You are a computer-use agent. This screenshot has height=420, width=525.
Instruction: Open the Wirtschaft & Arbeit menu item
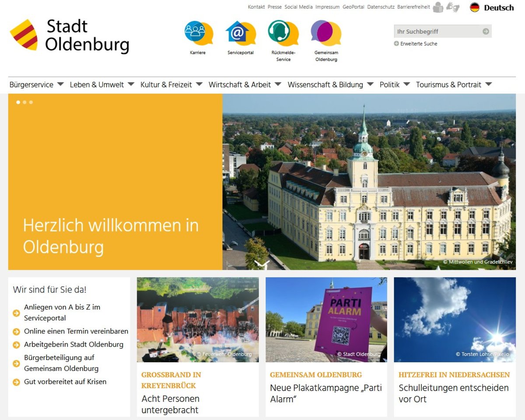click(x=240, y=85)
